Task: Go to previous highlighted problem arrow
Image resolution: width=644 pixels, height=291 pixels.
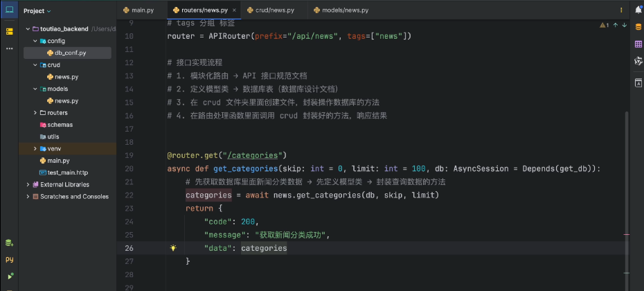Action: click(x=615, y=25)
